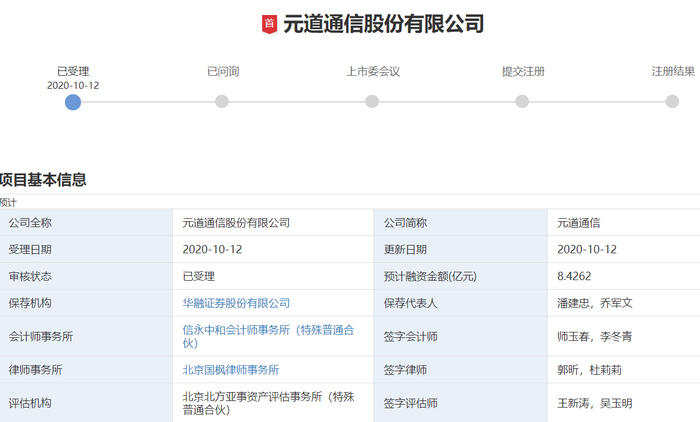
Task: Open 华融证券股份有限公司 sponsor link
Action: (x=236, y=303)
